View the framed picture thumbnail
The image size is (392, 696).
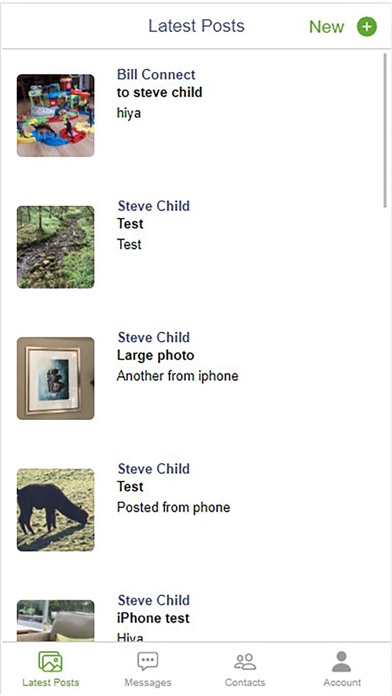point(55,378)
